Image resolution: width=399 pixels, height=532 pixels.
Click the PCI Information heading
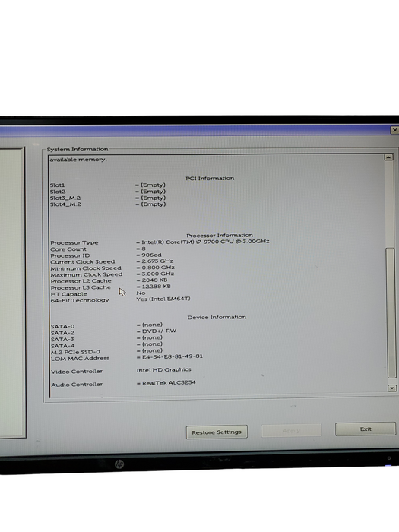coord(210,179)
